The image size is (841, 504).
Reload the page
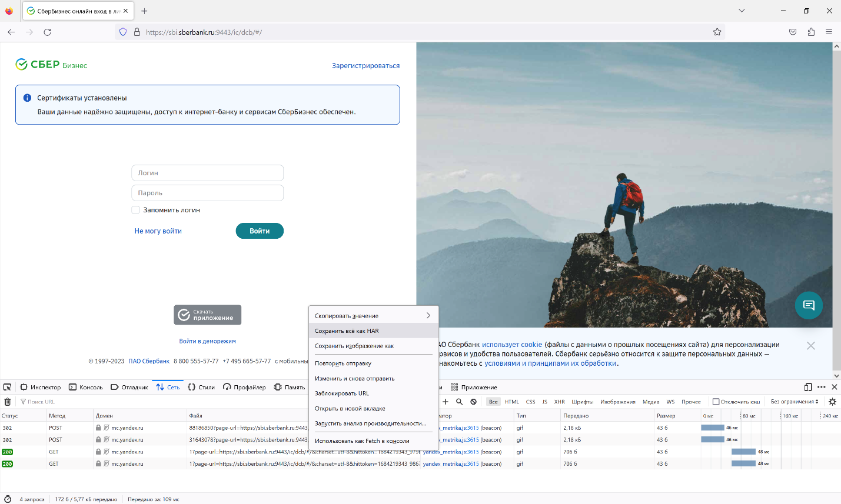pyautogui.click(x=47, y=32)
